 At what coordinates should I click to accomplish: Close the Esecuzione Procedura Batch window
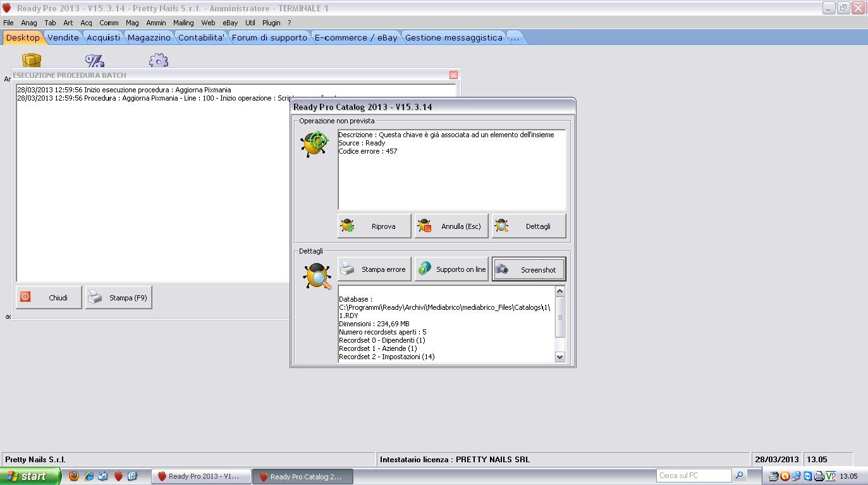pos(453,75)
